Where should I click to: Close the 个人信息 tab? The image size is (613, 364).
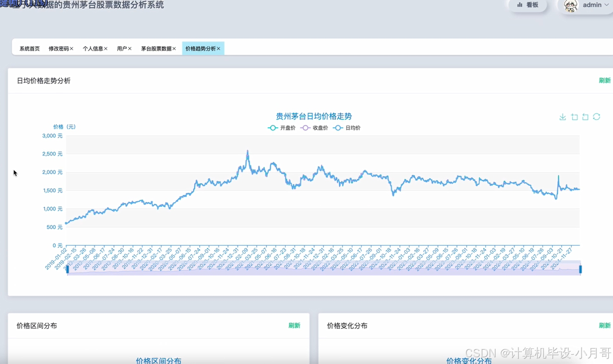[x=106, y=49]
